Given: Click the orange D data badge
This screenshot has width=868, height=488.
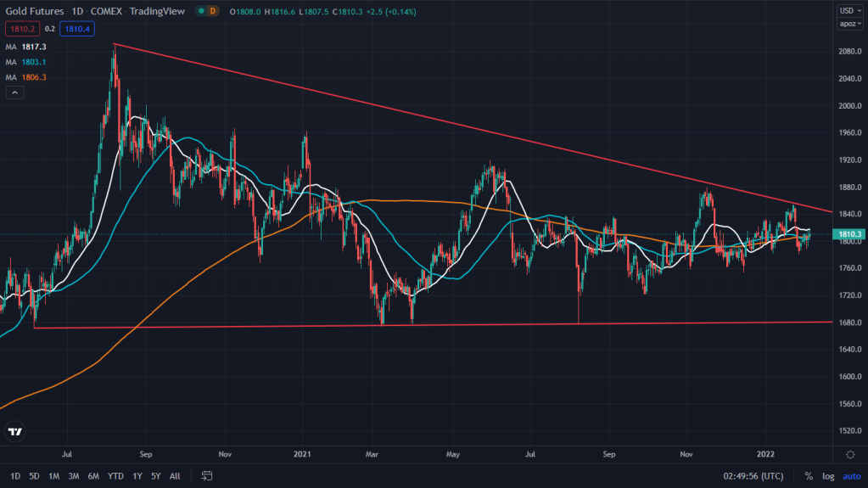Looking at the screenshot, I should coord(211,11).
